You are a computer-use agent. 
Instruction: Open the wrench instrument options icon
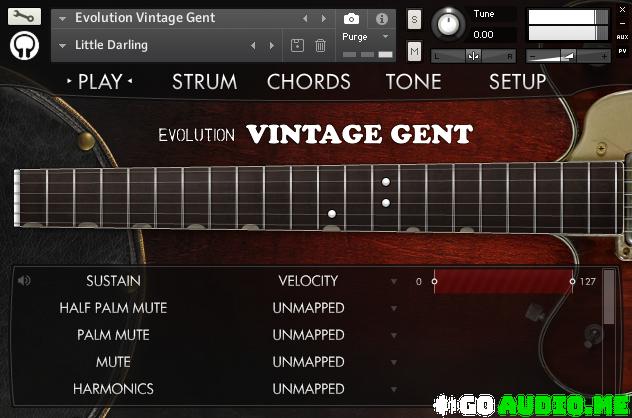tap(24, 17)
